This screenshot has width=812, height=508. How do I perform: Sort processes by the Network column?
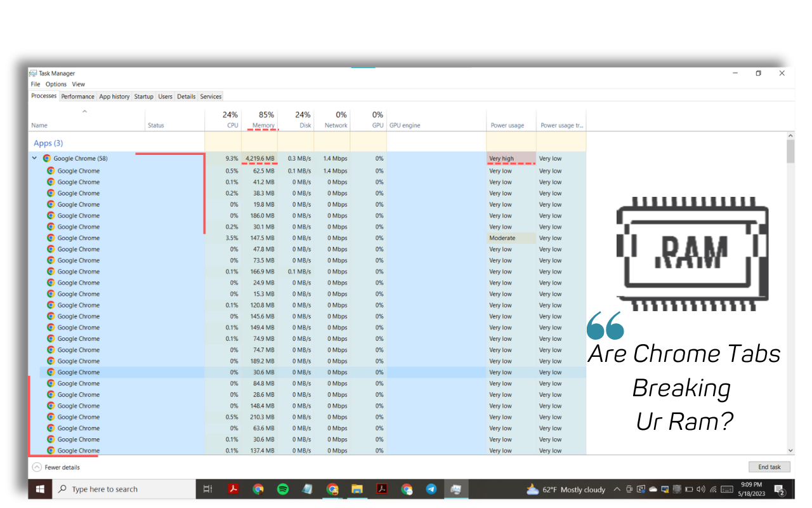pos(332,120)
